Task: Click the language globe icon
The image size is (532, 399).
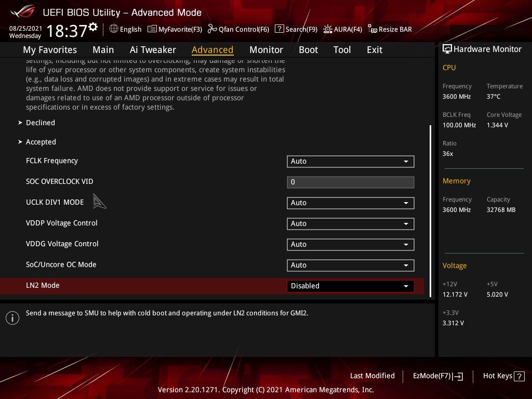Action: click(x=114, y=29)
